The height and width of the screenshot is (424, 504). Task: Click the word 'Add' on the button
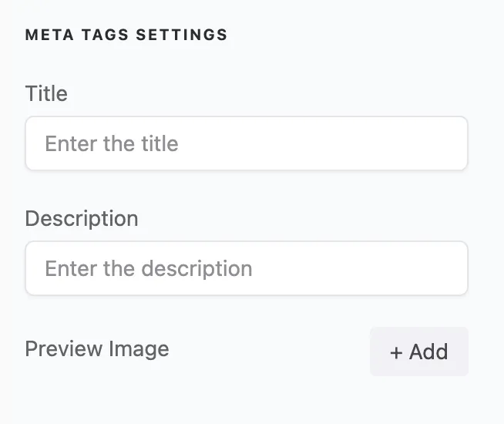(x=428, y=352)
